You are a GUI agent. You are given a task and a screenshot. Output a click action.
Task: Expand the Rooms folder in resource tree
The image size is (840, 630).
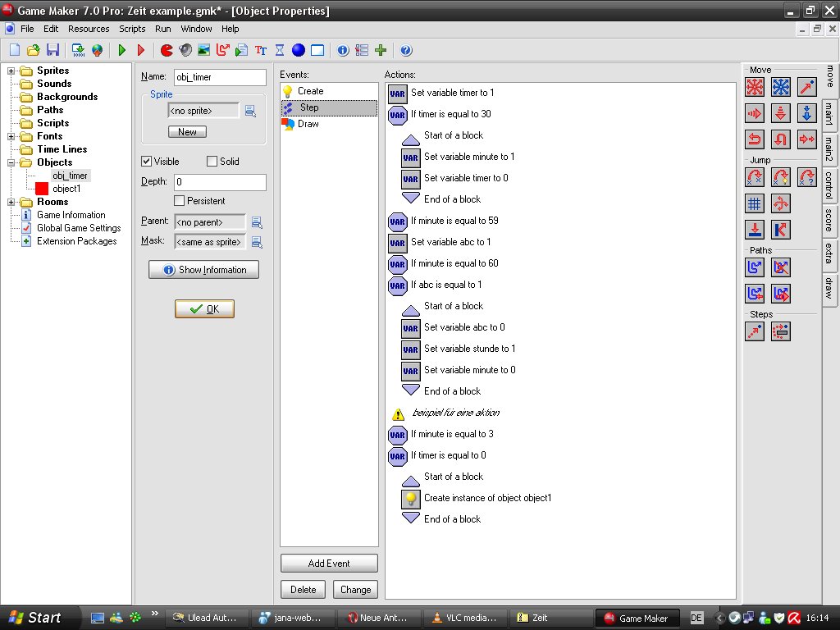[x=11, y=202]
